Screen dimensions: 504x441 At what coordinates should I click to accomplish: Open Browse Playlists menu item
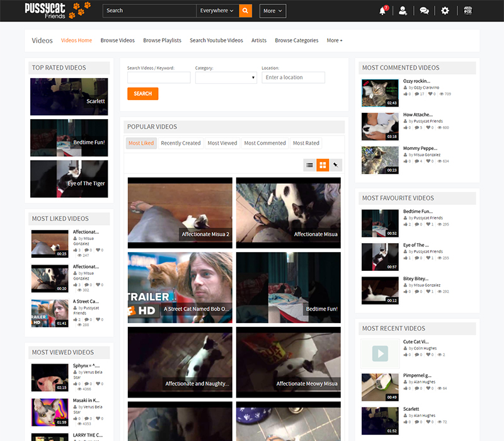coord(162,40)
